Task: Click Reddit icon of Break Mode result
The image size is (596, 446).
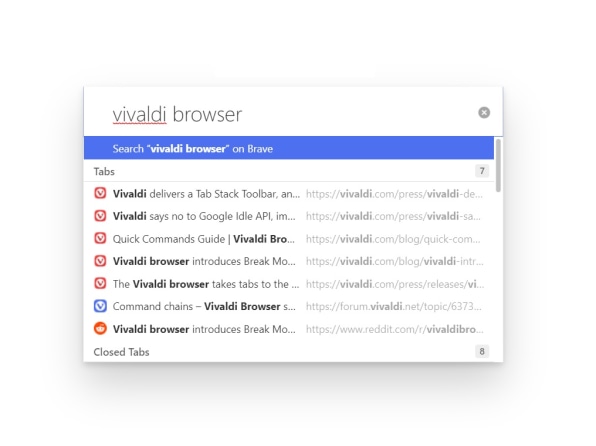Action: (x=100, y=329)
